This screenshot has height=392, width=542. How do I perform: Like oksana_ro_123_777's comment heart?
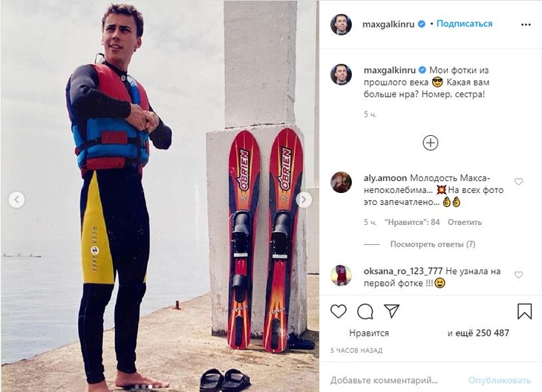(x=518, y=275)
